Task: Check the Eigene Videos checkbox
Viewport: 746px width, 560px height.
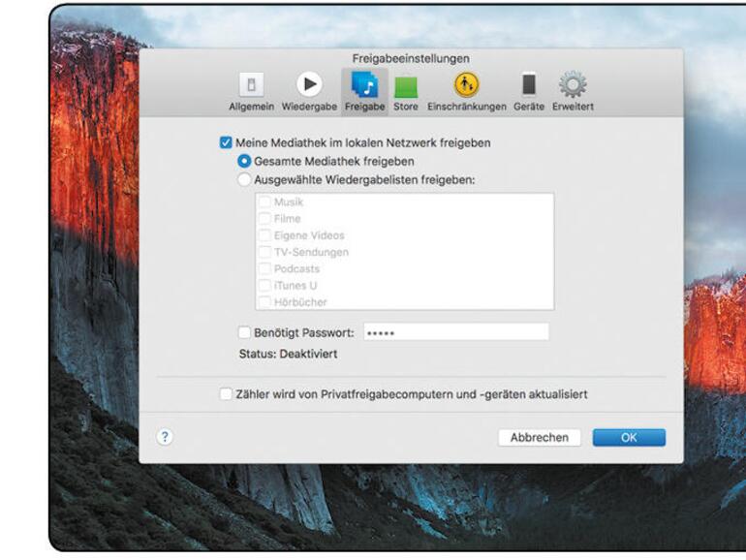Action: 264,235
